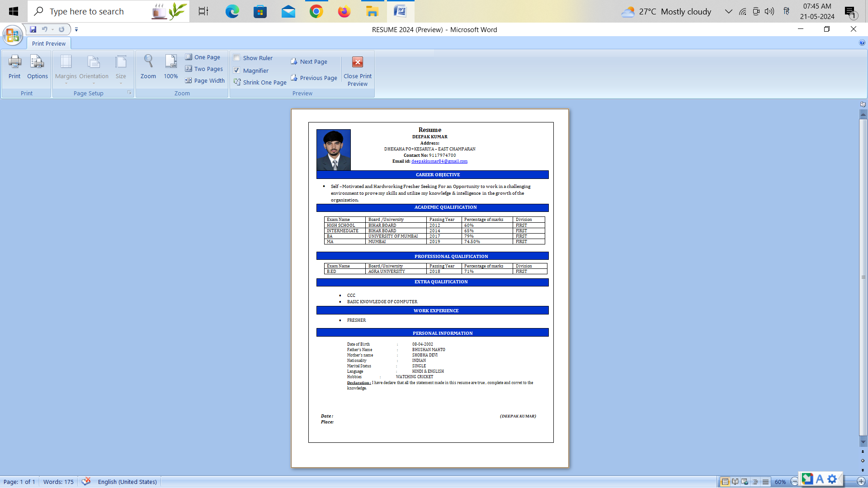Uncheck the Magnifier checkbox

pyautogui.click(x=236, y=70)
